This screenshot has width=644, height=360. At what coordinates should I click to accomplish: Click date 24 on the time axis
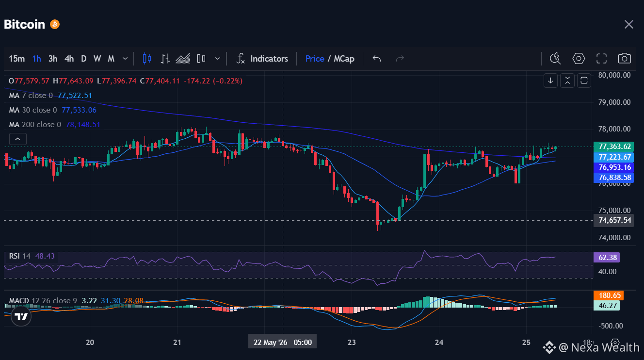click(x=439, y=343)
